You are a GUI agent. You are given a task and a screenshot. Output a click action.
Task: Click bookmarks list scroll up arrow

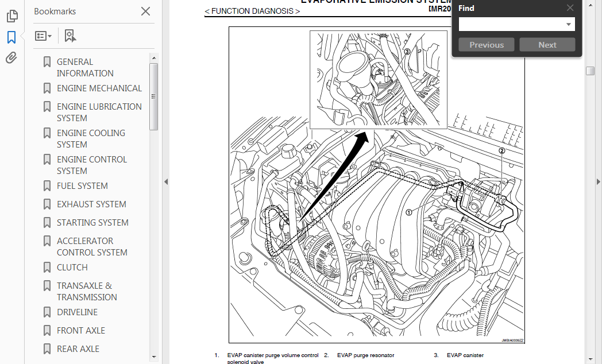(153, 58)
